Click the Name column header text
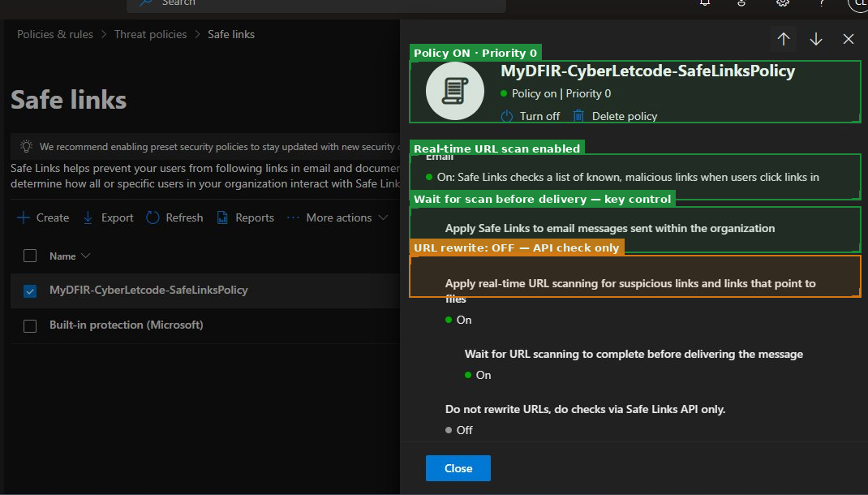 pyautogui.click(x=62, y=256)
